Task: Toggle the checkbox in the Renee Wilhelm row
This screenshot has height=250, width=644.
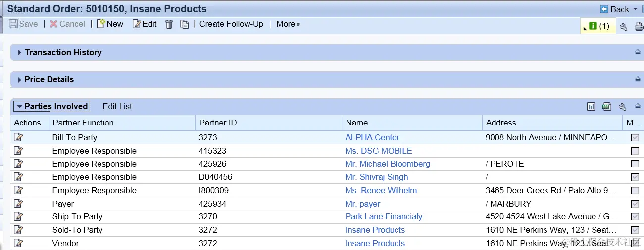Action: click(635, 191)
